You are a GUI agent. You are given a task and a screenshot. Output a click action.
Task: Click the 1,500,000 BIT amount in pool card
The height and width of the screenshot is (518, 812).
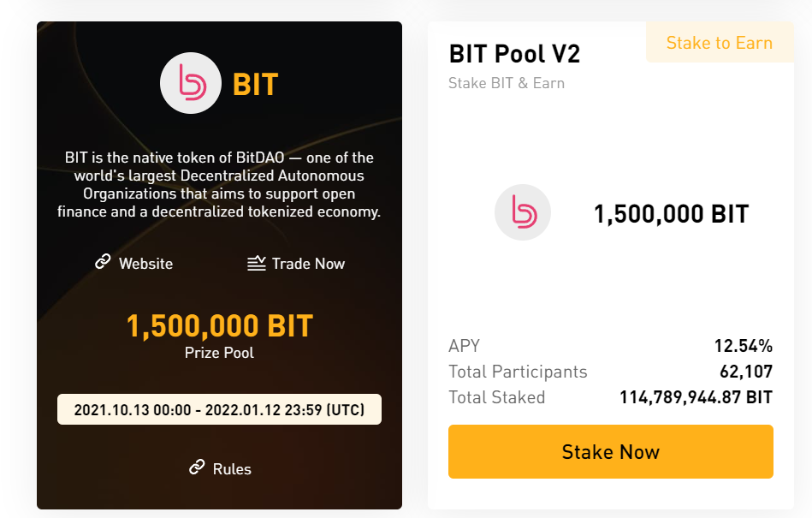(671, 214)
